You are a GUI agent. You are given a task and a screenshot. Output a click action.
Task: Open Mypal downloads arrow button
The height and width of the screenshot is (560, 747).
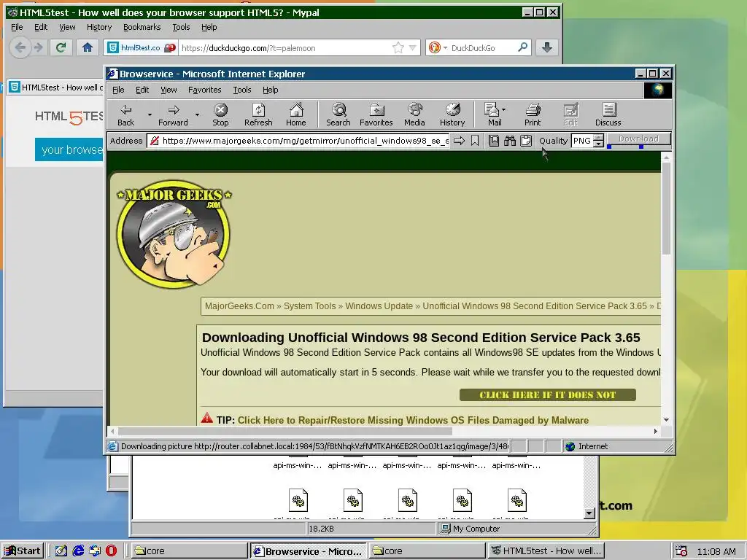tap(547, 47)
